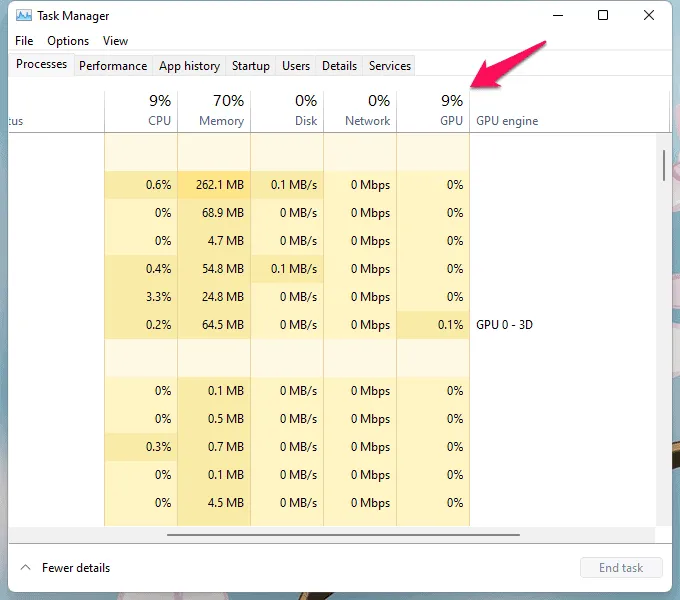680x600 pixels.
Task: Click the 0.4% CPU usage cell
Action: [141, 269]
